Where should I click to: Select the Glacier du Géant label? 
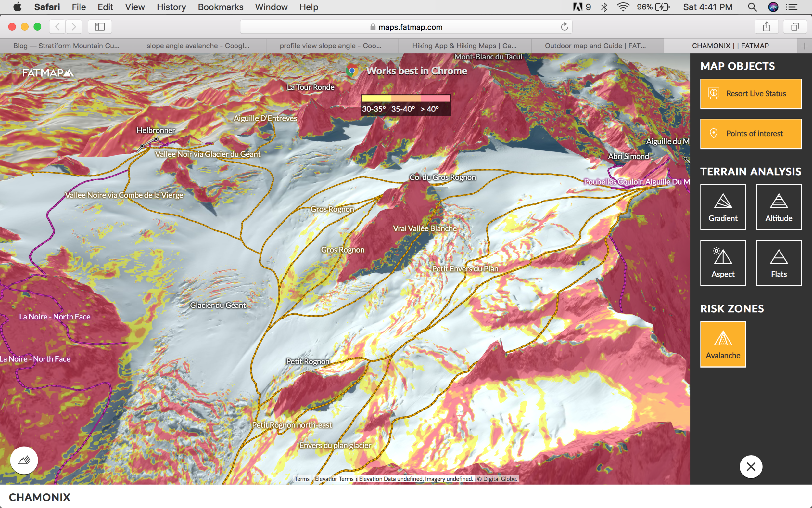(218, 305)
